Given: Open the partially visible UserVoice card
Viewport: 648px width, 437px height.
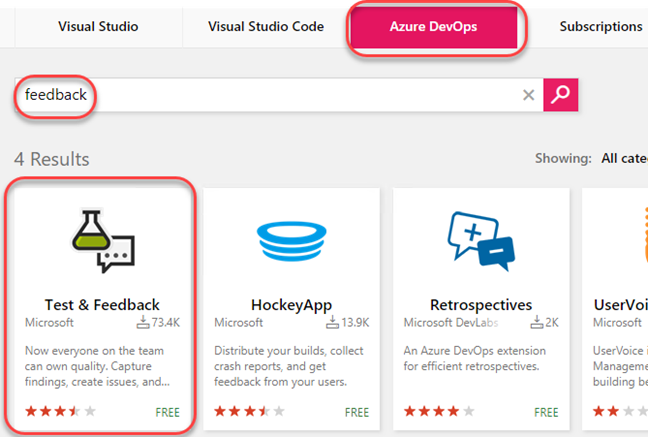Looking at the screenshot, I should click(x=615, y=309).
